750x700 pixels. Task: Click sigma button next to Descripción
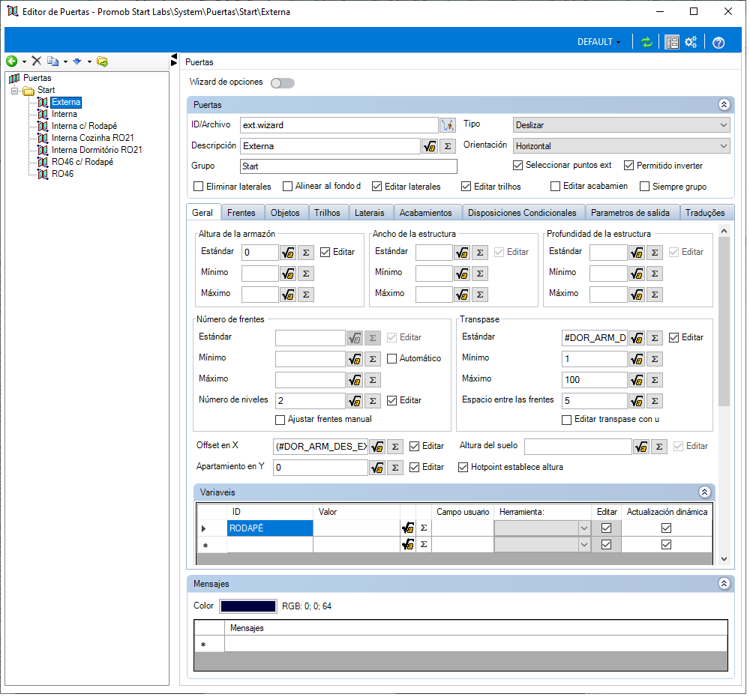(x=448, y=146)
